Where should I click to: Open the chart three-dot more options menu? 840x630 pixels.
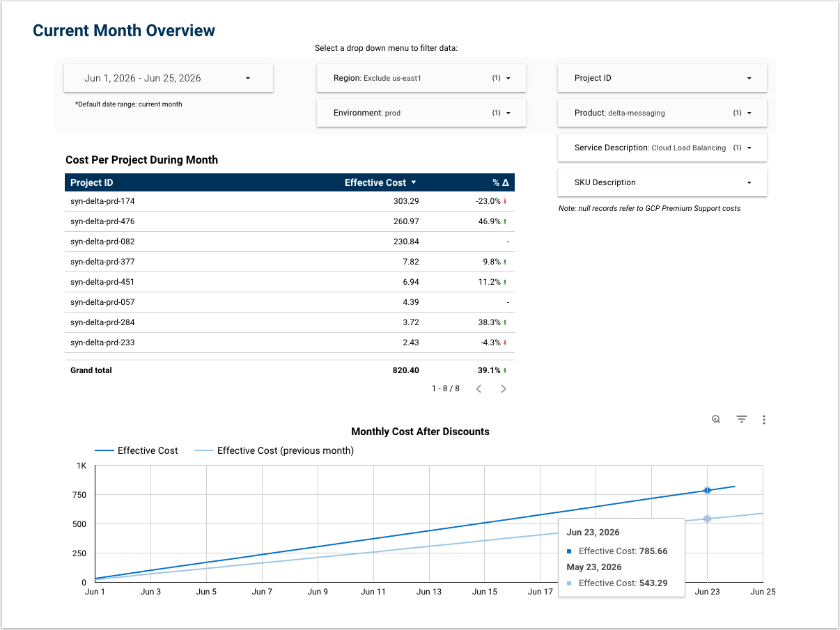[764, 420]
